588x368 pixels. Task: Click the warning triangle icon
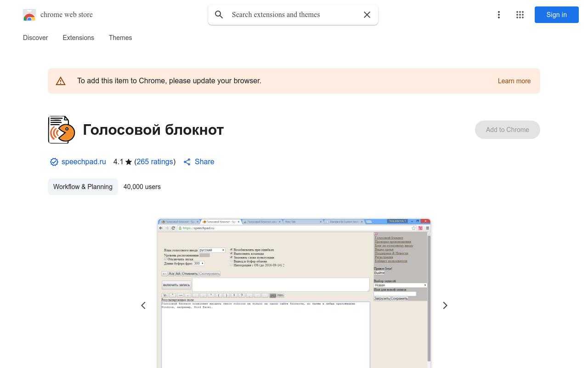[61, 81]
